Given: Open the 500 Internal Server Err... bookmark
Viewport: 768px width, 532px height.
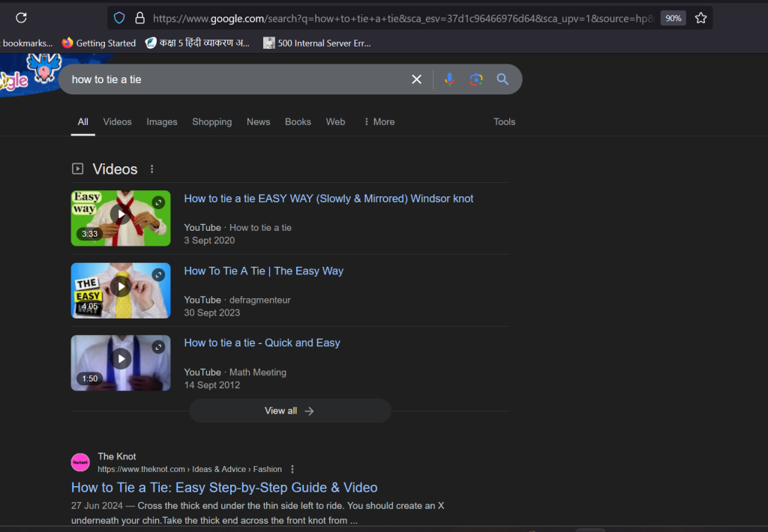Looking at the screenshot, I should (317, 43).
